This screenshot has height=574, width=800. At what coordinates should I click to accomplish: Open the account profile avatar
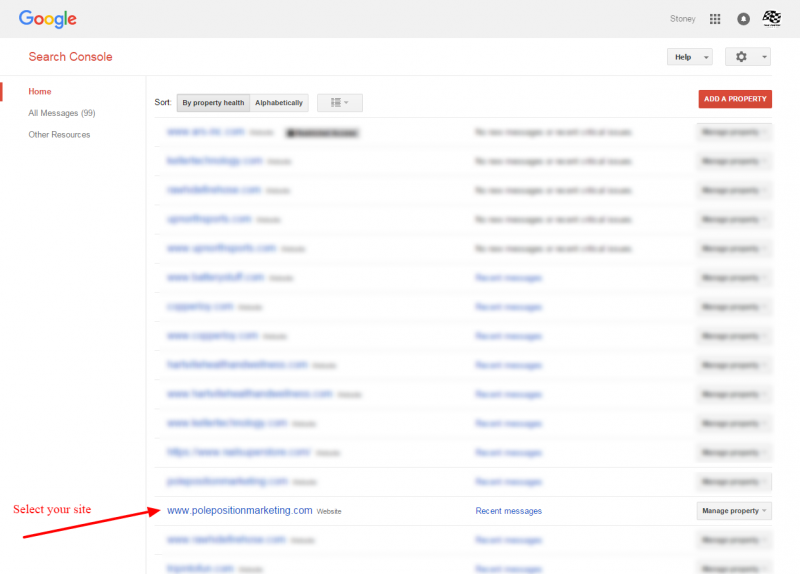pyautogui.click(x=771, y=18)
